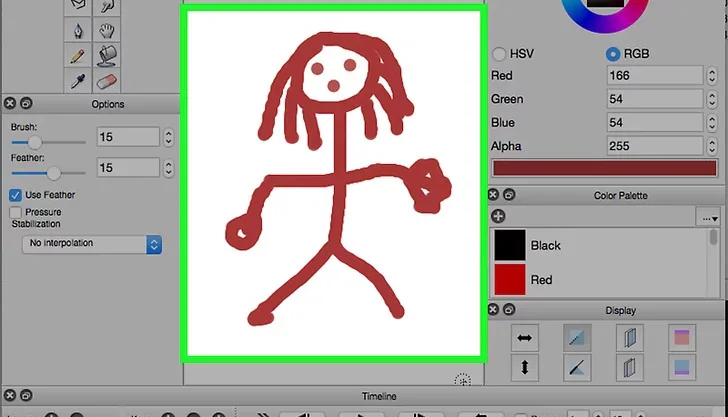Screen dimensions: 728x417
Task: Flip the view horizontally in Display
Action: pos(525,338)
